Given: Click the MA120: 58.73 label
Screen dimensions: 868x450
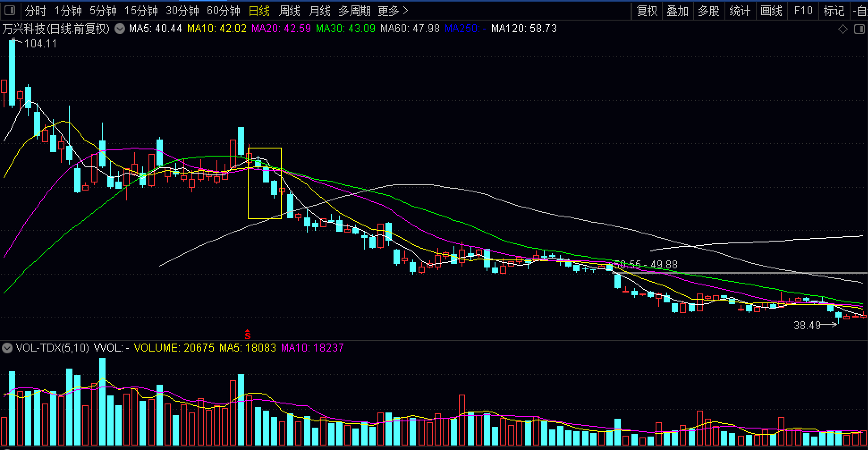Looking at the screenshot, I should (x=524, y=29).
